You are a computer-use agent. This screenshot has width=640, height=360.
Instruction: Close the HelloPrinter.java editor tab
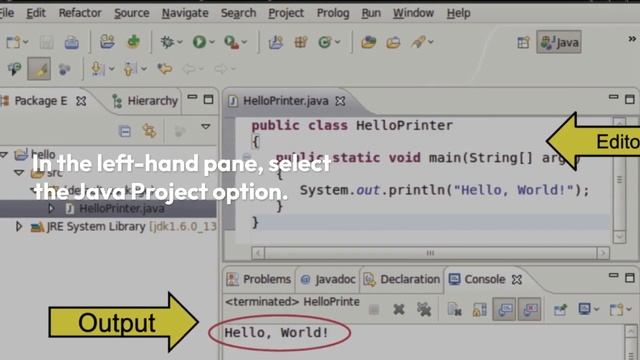click(340, 101)
